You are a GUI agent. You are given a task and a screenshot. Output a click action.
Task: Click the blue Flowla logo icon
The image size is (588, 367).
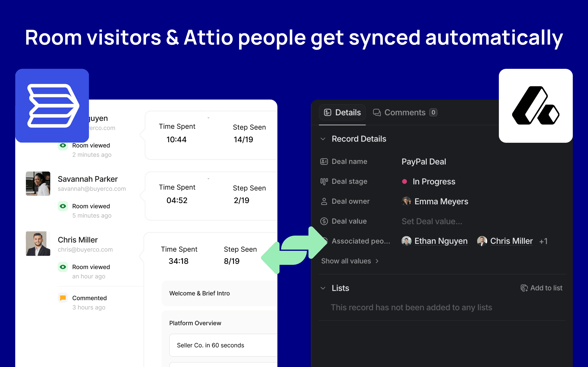pyautogui.click(x=52, y=106)
